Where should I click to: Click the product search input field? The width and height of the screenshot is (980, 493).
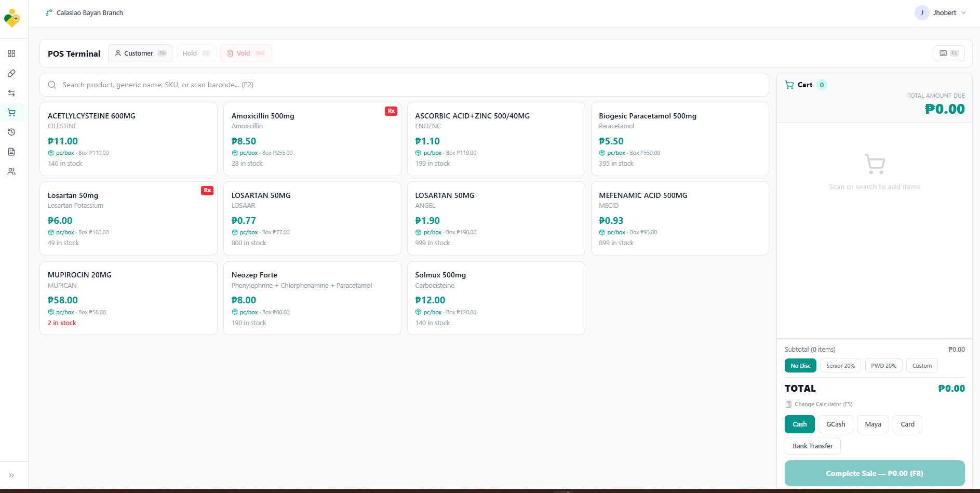point(404,85)
